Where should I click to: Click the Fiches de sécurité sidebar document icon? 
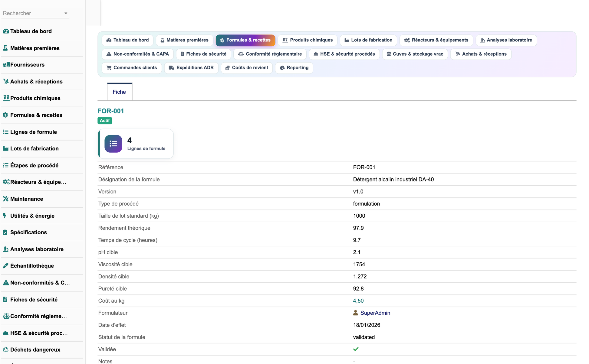pos(5,299)
